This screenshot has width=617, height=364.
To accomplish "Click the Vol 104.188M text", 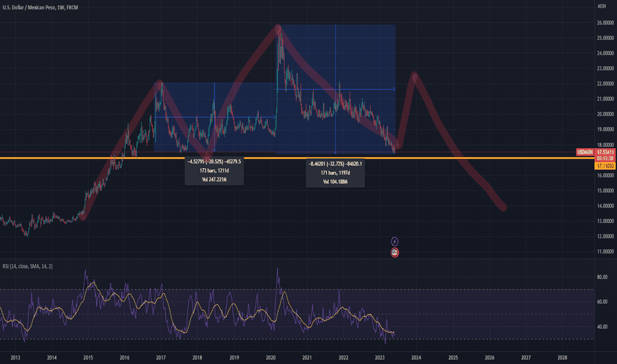I will 335,182.
